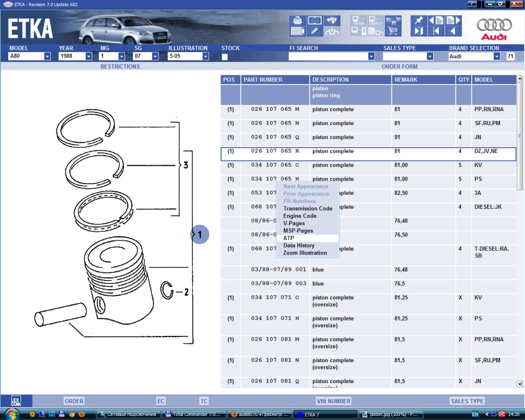The image size is (525, 420).
Task: Click the parts list scrollbar up arrow
Action: tap(520, 78)
